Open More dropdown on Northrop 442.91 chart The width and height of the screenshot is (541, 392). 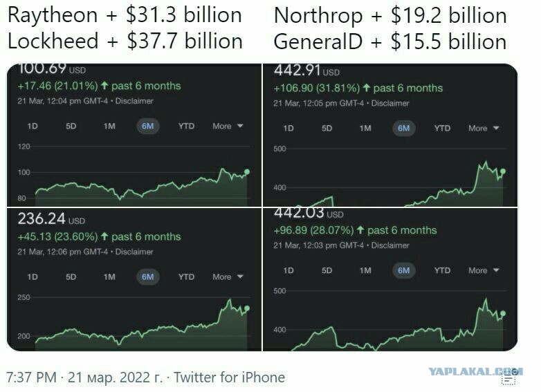tap(484, 129)
